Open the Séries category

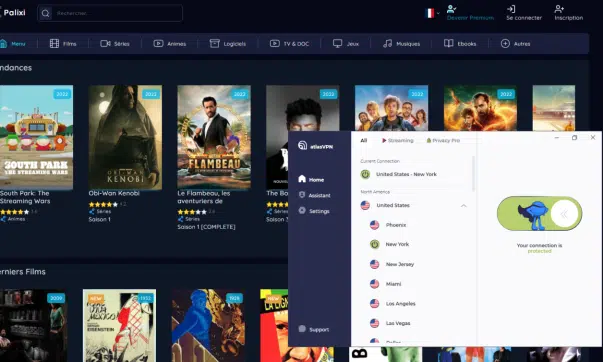(x=115, y=43)
